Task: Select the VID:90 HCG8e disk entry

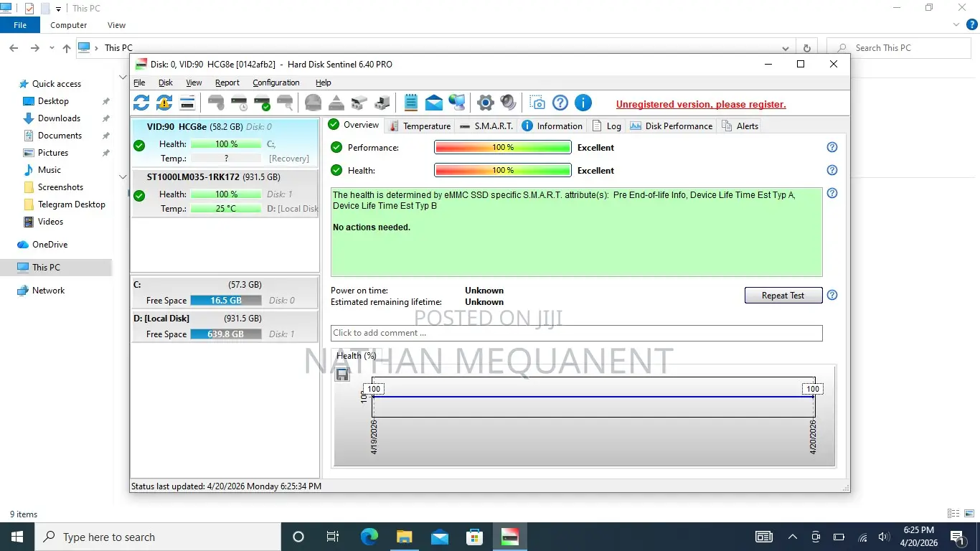Action: [x=225, y=143]
